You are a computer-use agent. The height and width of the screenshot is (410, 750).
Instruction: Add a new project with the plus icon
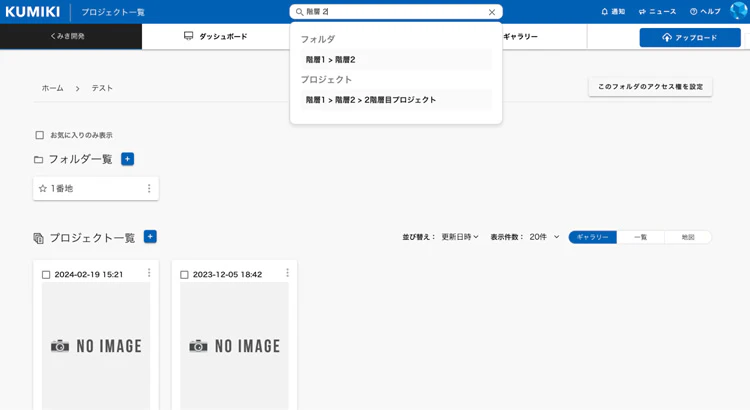pos(150,237)
